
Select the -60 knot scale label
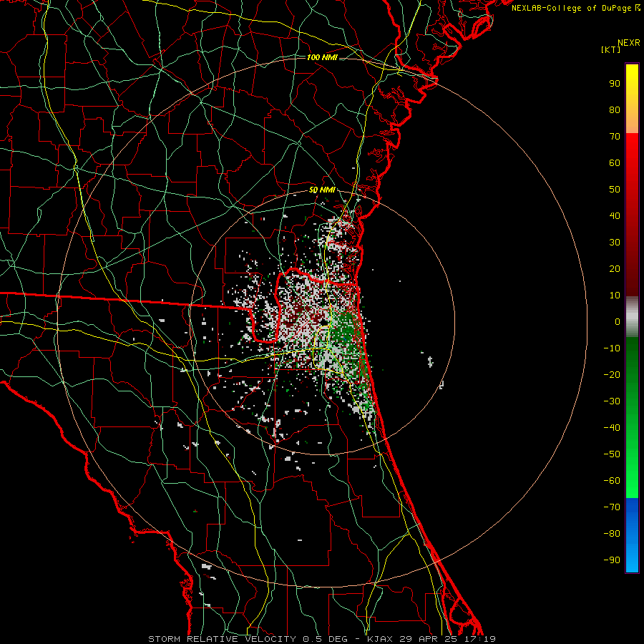pos(612,481)
